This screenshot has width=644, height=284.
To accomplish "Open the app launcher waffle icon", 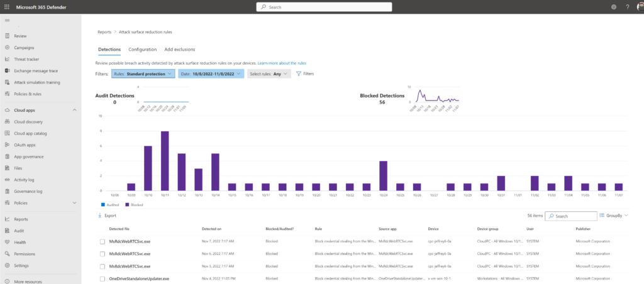I will [x=6, y=7].
